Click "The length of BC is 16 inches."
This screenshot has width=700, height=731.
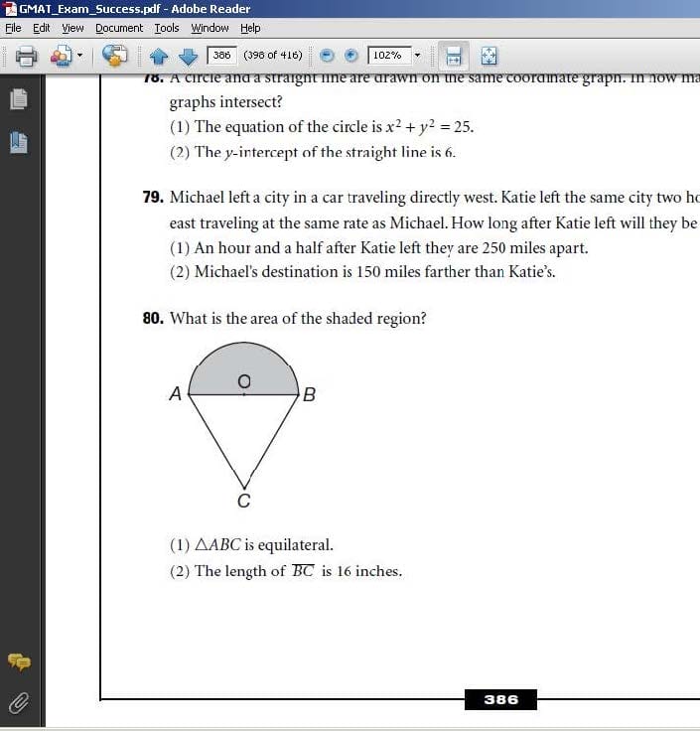coord(298,571)
